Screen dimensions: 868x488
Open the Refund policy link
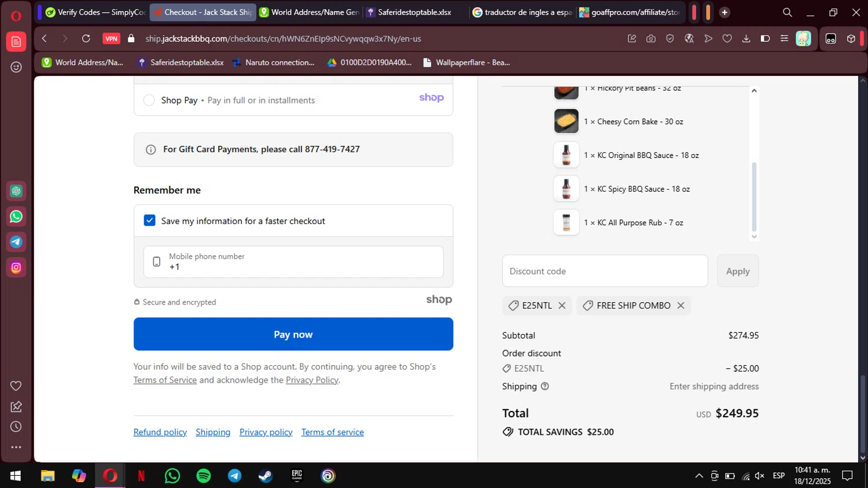click(160, 432)
